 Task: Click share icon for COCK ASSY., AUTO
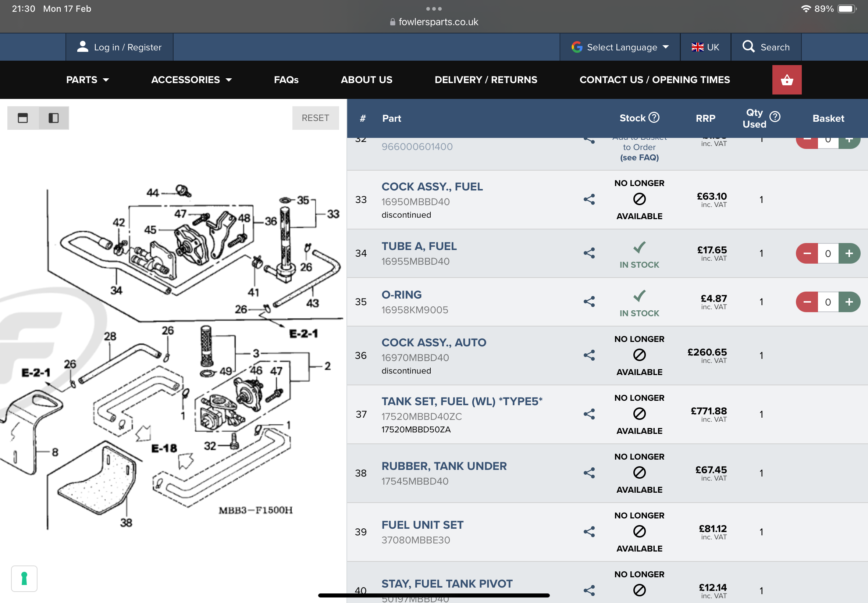pos(589,355)
